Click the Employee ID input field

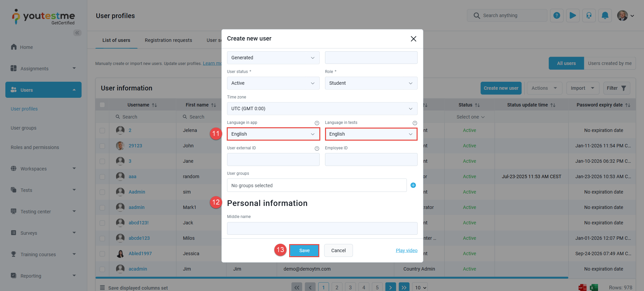[x=371, y=159]
